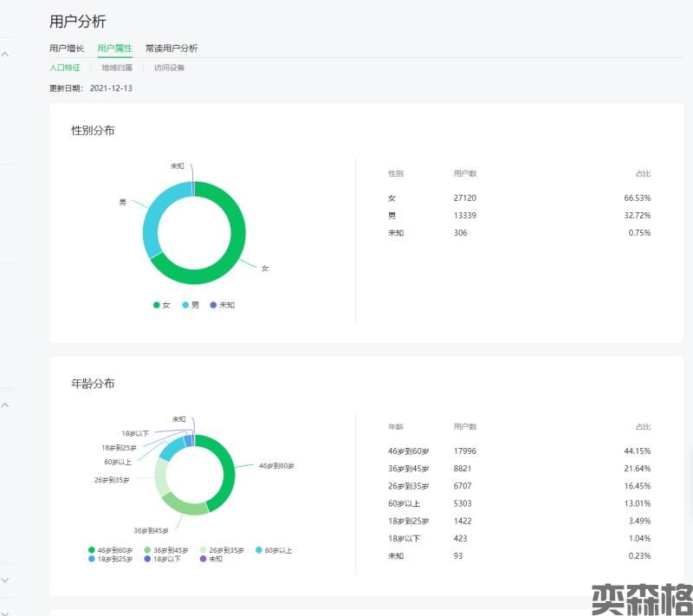Toggle the 60岁以上 legend dot
The image size is (693, 616).
tap(259, 550)
